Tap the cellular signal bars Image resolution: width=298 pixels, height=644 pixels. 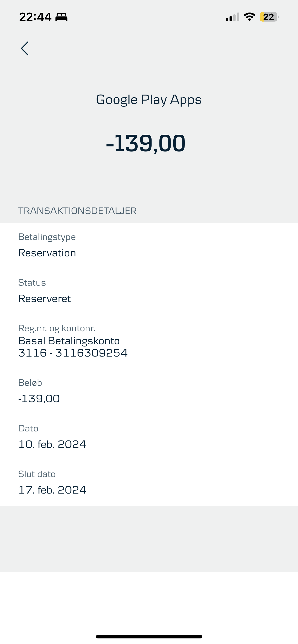(233, 17)
